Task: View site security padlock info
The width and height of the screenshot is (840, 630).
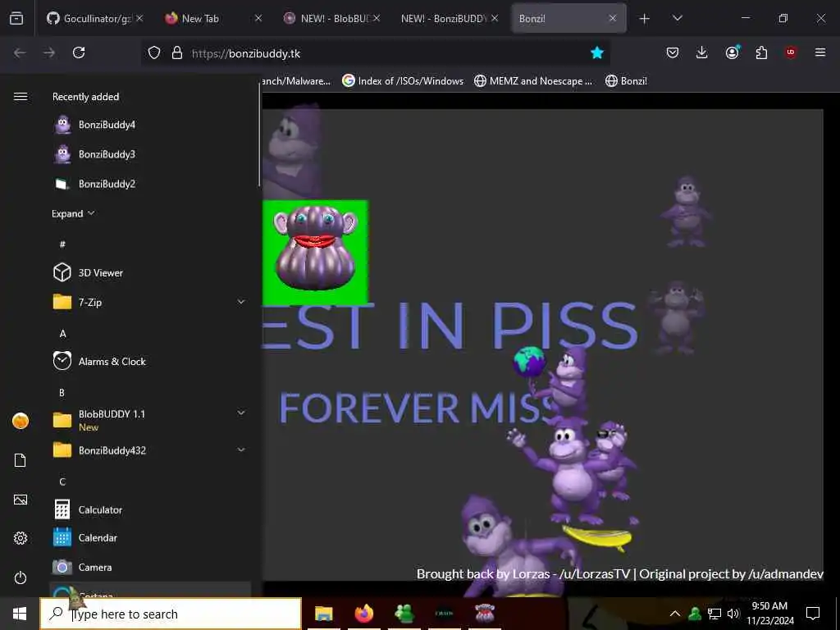Action: click(x=177, y=52)
